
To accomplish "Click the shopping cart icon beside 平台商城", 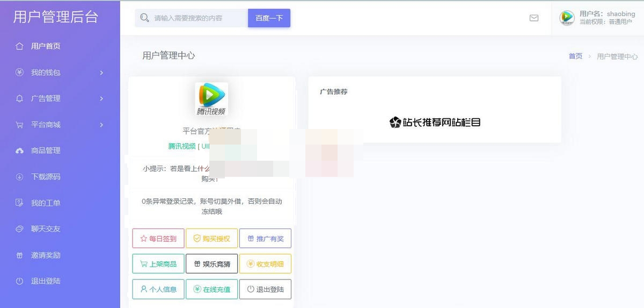I will 20,125.
